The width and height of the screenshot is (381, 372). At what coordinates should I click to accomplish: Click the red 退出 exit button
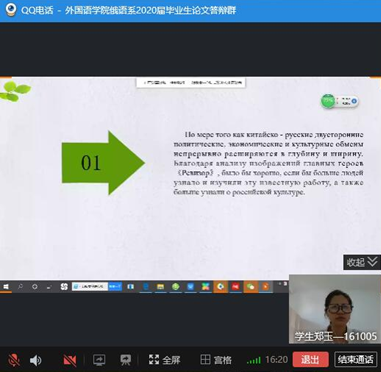tap(310, 360)
